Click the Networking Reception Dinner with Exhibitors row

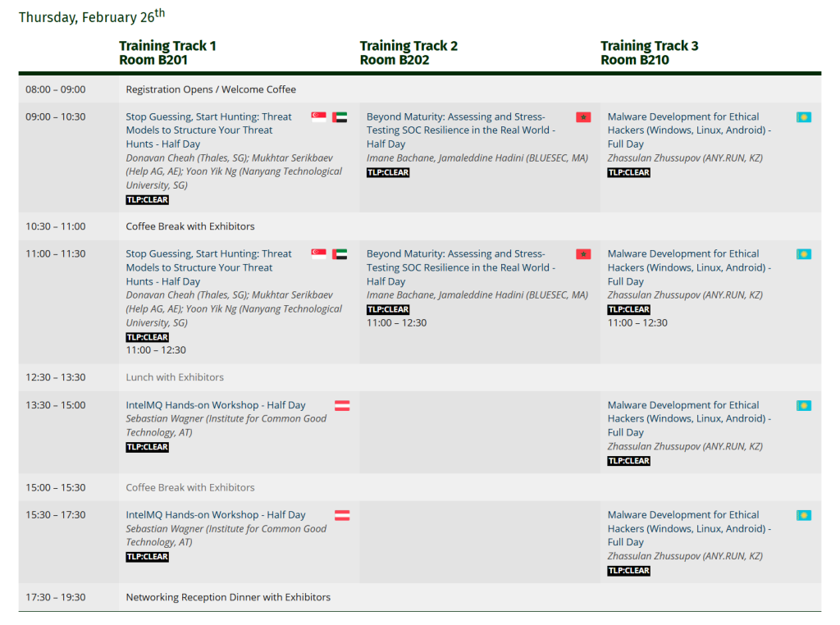pyautogui.click(x=228, y=597)
